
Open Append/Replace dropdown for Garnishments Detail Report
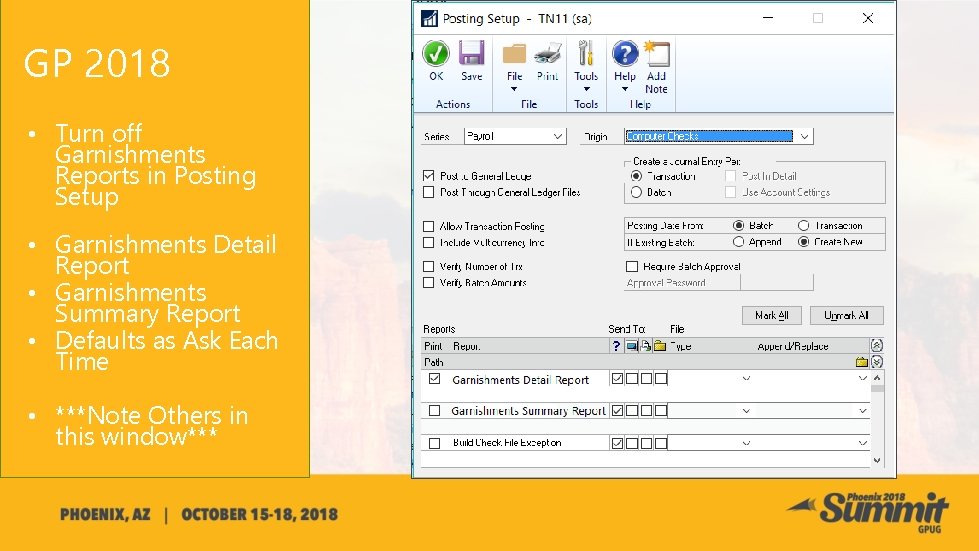pyautogui.click(x=863, y=378)
